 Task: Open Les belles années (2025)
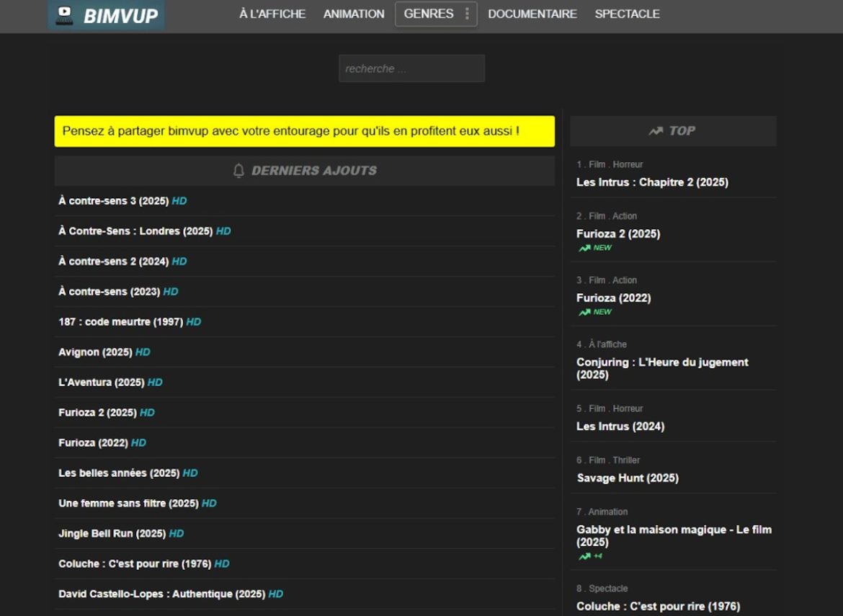(x=119, y=473)
